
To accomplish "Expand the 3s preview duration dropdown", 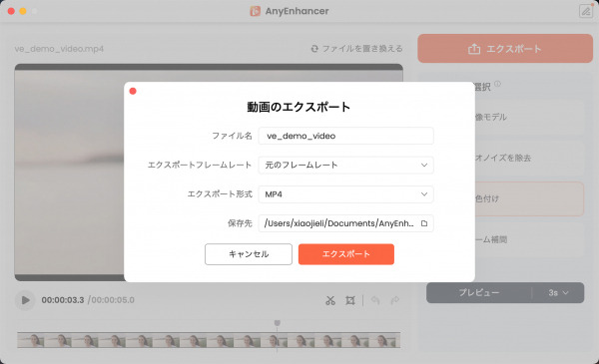I will click(x=558, y=292).
